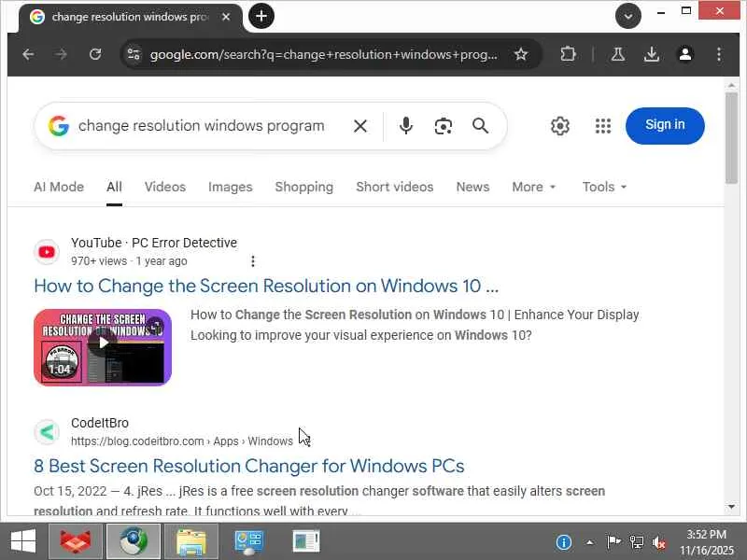
Task: Bookmark this page with the star
Action: (x=521, y=54)
